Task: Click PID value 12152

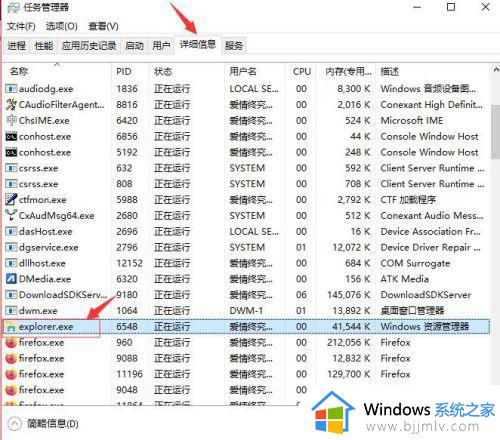Action: click(x=129, y=263)
